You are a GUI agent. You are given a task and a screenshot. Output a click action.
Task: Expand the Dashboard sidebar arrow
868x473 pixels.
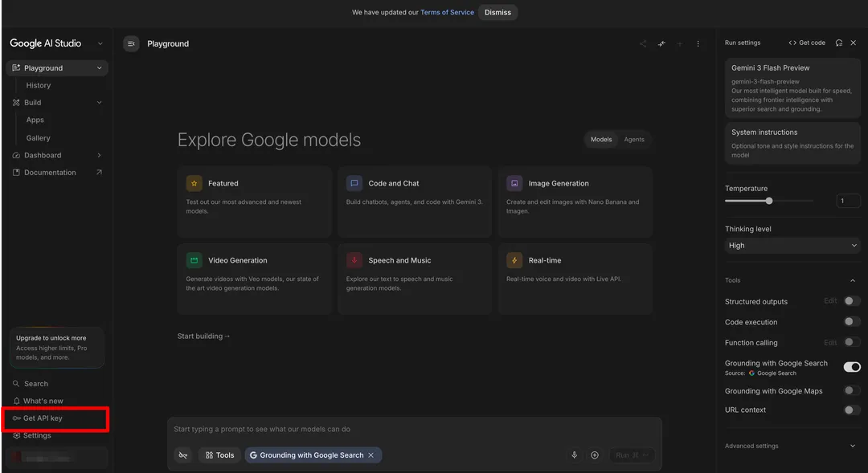point(99,155)
